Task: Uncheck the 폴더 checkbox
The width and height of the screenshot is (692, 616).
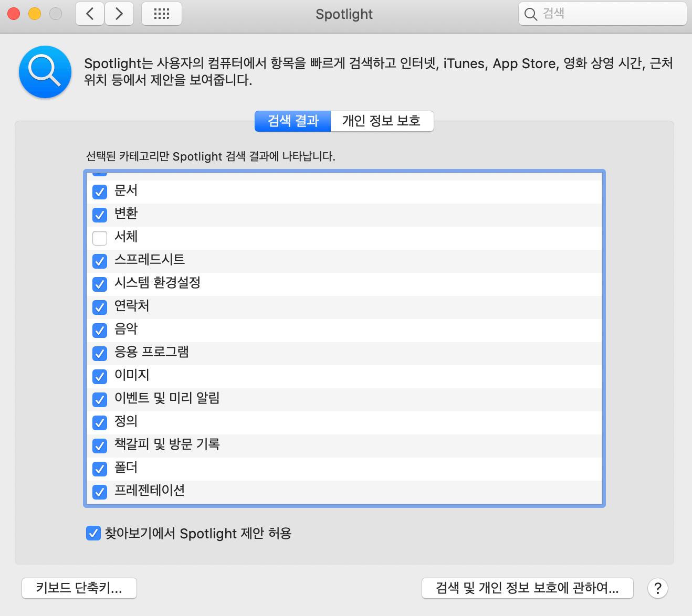Action: coord(100,469)
